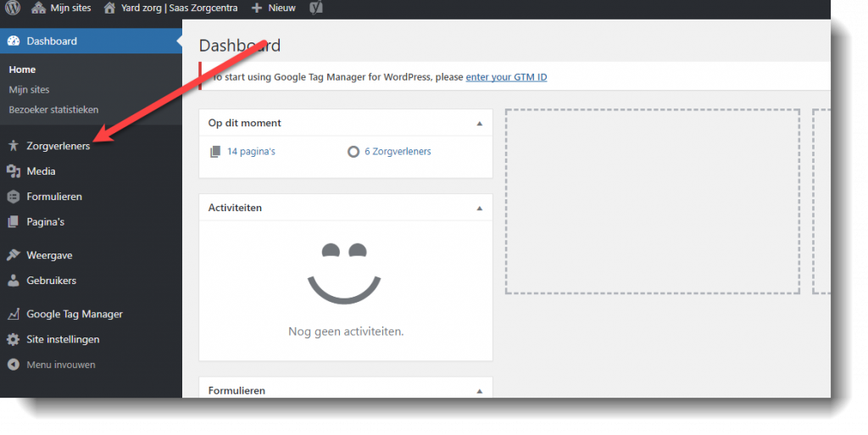Click Menu invouwen to collapse the sidebar

(61, 365)
